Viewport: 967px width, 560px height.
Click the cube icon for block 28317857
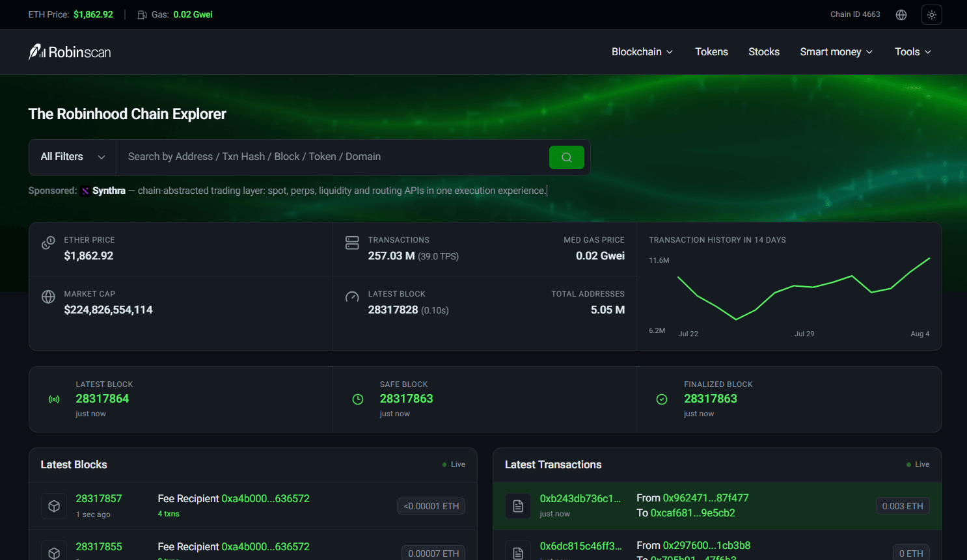[54, 505]
